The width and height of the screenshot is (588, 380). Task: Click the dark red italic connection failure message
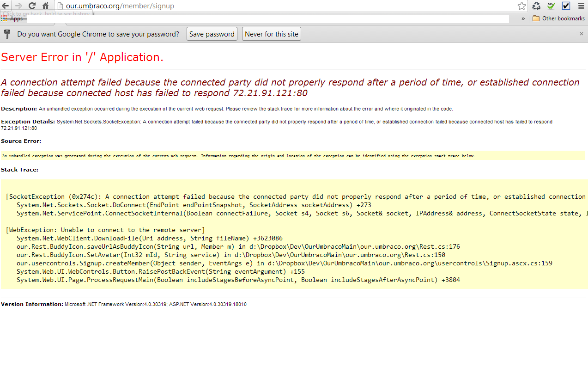(x=290, y=88)
